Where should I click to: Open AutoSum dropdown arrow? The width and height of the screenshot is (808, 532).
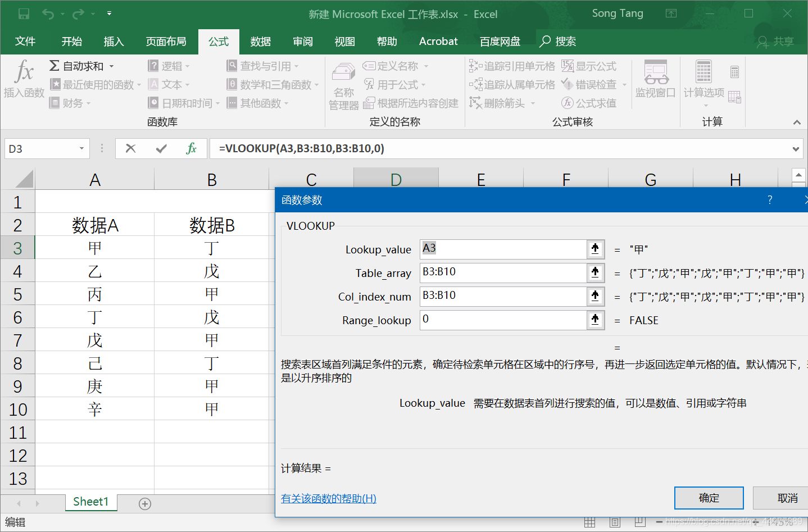[x=111, y=67]
